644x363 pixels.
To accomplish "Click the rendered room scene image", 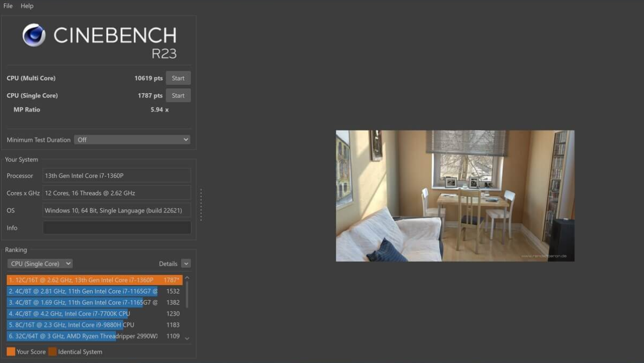I will coord(455,196).
